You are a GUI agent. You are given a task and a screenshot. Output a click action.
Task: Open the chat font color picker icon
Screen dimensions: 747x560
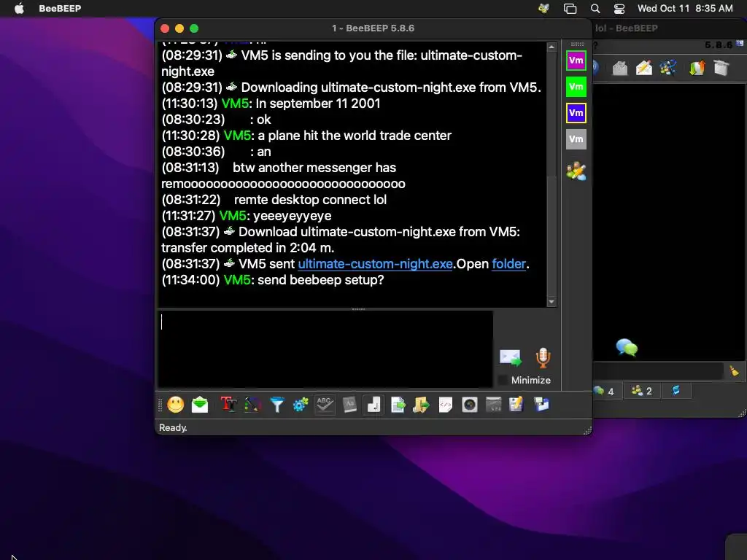click(x=252, y=405)
